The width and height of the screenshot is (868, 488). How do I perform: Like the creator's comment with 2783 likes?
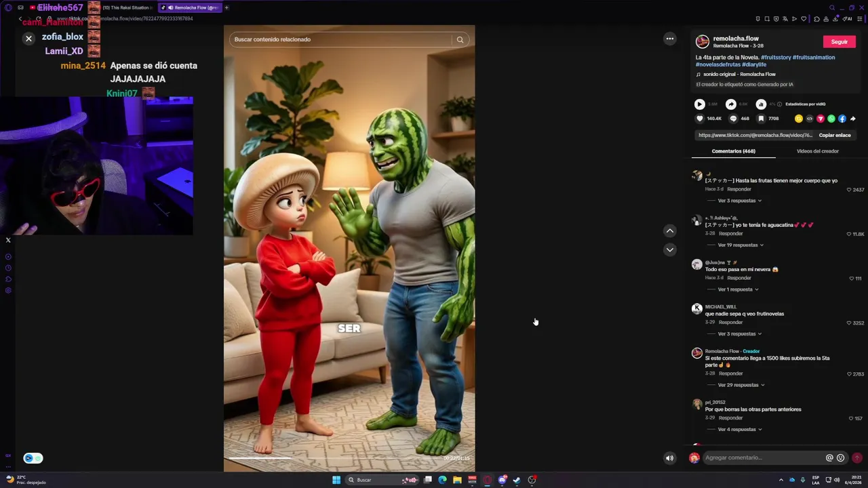click(849, 374)
